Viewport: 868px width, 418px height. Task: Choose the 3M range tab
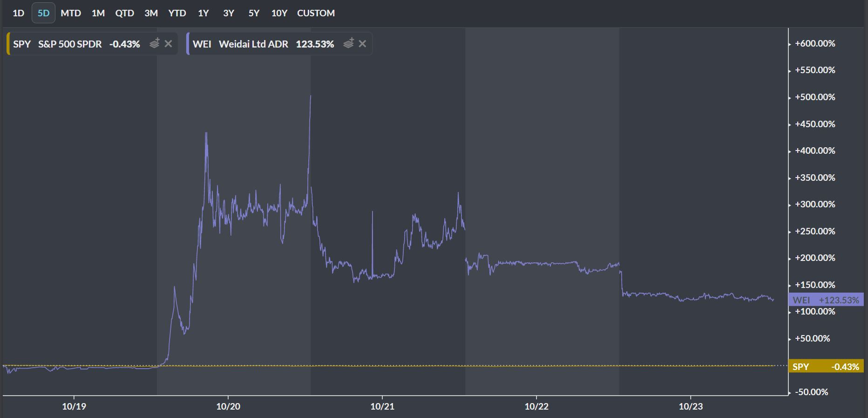pyautogui.click(x=151, y=13)
